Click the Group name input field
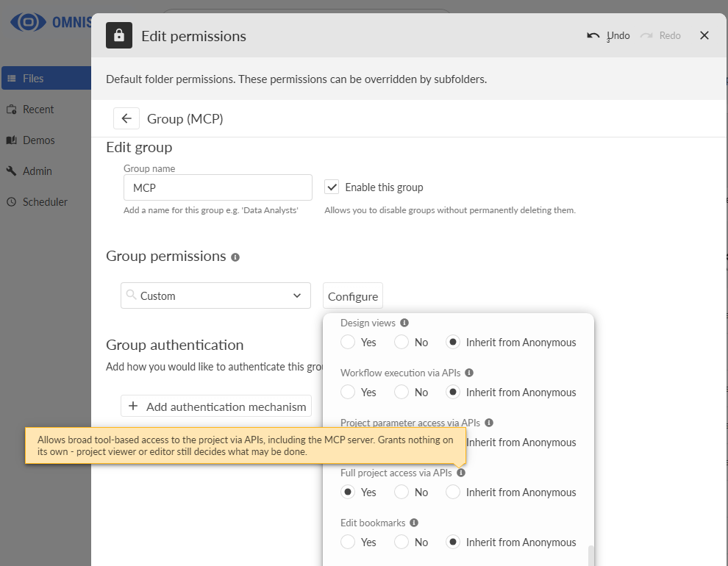Viewport: 728px width, 566px height. click(218, 187)
